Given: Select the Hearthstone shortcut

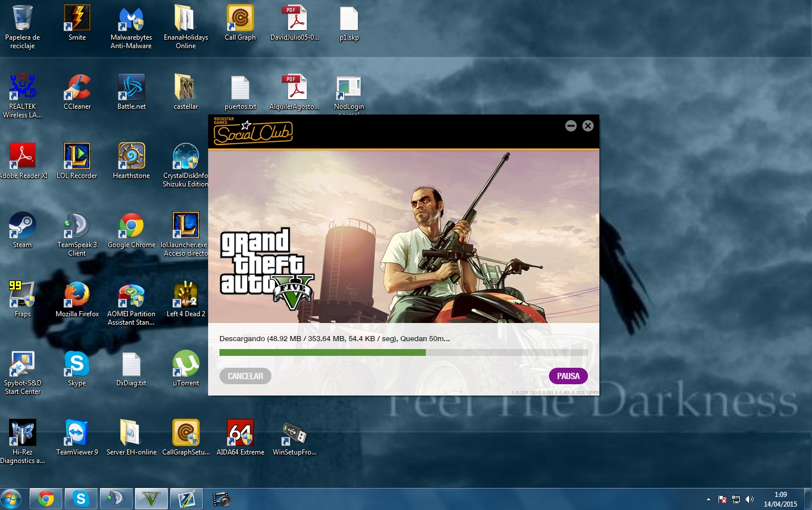Looking at the screenshot, I should pos(131,161).
